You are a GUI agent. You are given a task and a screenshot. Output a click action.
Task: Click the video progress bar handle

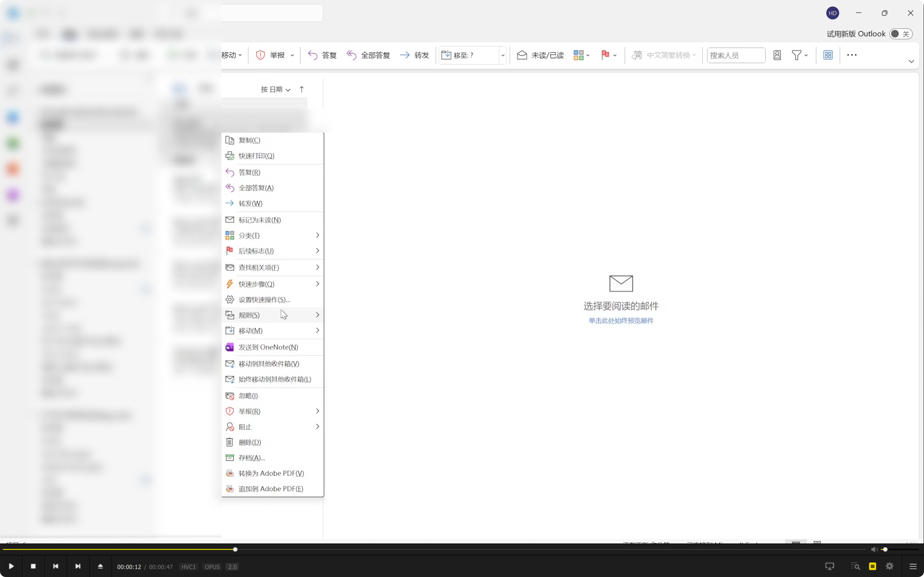point(235,550)
